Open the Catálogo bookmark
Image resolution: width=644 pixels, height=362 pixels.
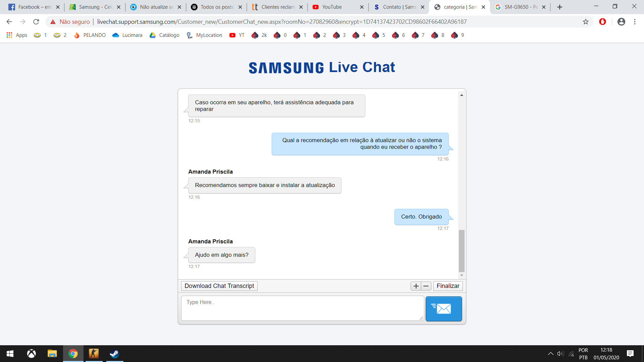[164, 35]
